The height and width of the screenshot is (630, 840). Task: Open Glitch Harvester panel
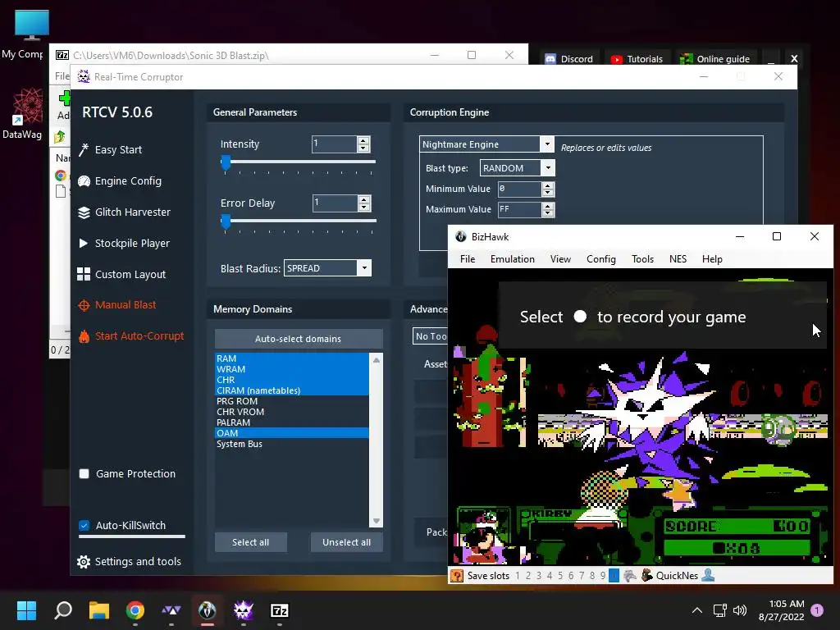tap(124, 212)
